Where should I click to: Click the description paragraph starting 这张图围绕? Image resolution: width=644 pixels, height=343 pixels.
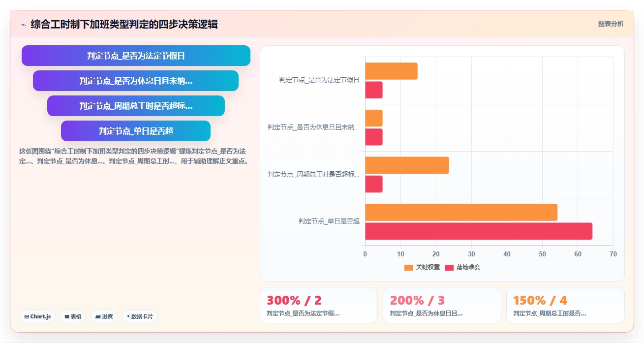click(x=134, y=156)
